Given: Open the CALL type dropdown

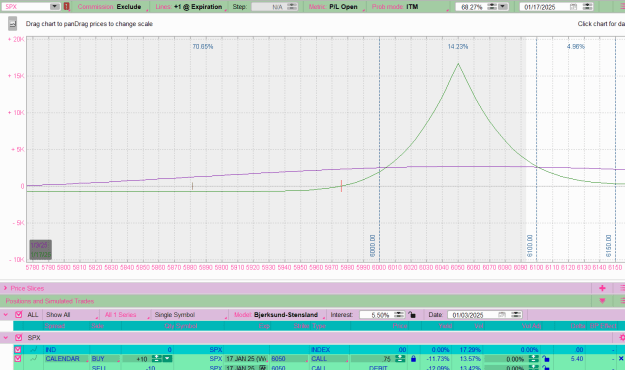Looking at the screenshot, I should point(329,359).
